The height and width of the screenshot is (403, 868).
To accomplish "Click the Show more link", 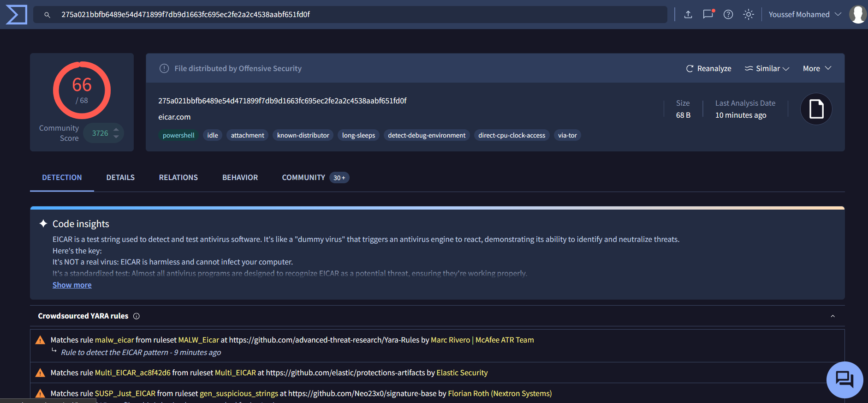I will tap(72, 285).
